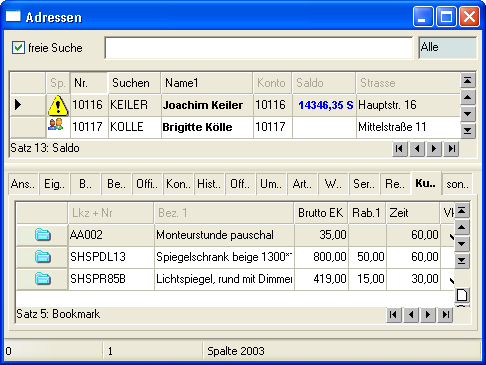Switch to the B.. tab
486x365 pixels.
pos(85,184)
